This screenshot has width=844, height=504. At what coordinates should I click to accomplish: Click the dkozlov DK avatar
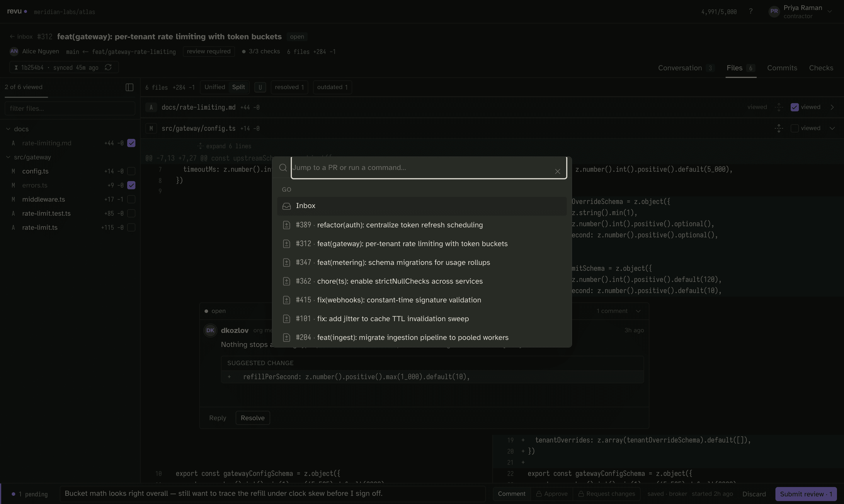coord(210,331)
